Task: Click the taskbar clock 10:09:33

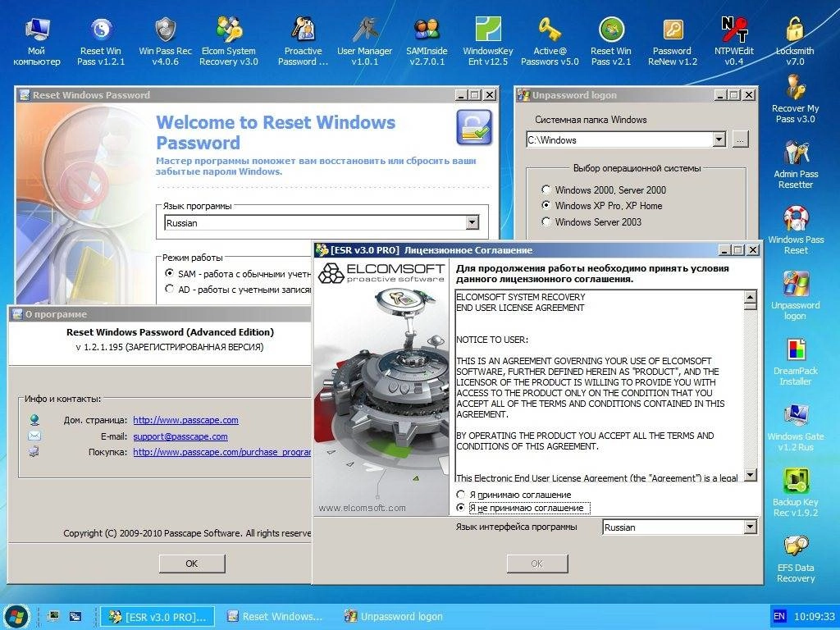Action: (815, 617)
